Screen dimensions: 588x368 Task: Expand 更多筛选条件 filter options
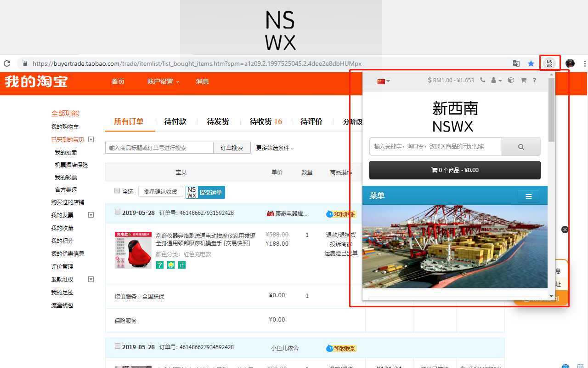275,148
